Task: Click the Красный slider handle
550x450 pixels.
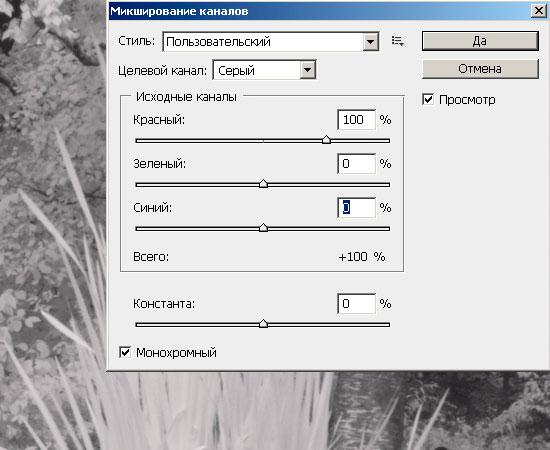Action: 326,140
